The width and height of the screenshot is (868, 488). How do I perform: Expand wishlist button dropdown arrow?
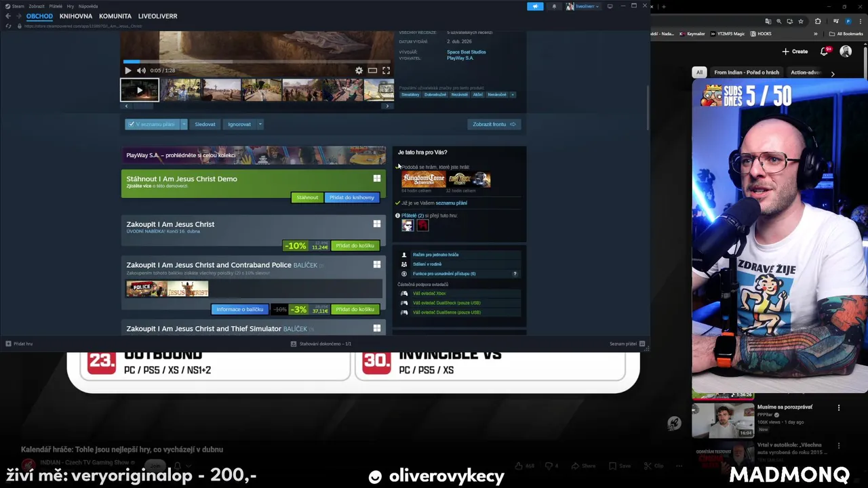click(x=184, y=124)
